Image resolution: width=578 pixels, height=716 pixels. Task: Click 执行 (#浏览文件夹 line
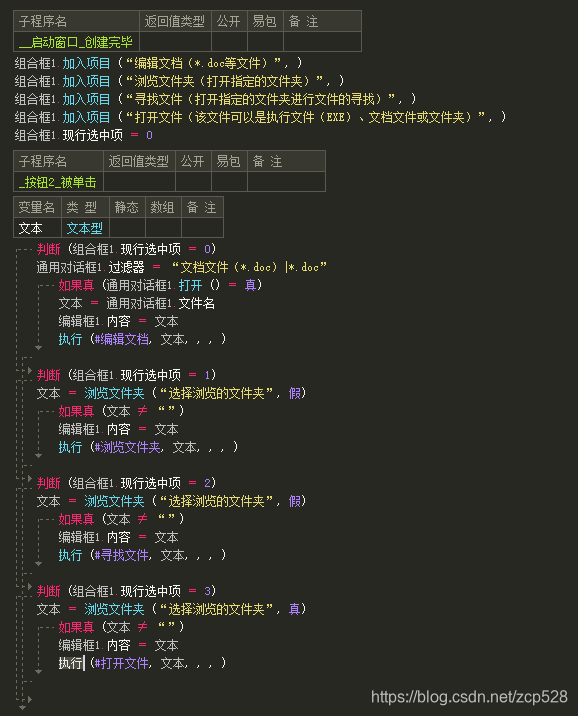148,447
